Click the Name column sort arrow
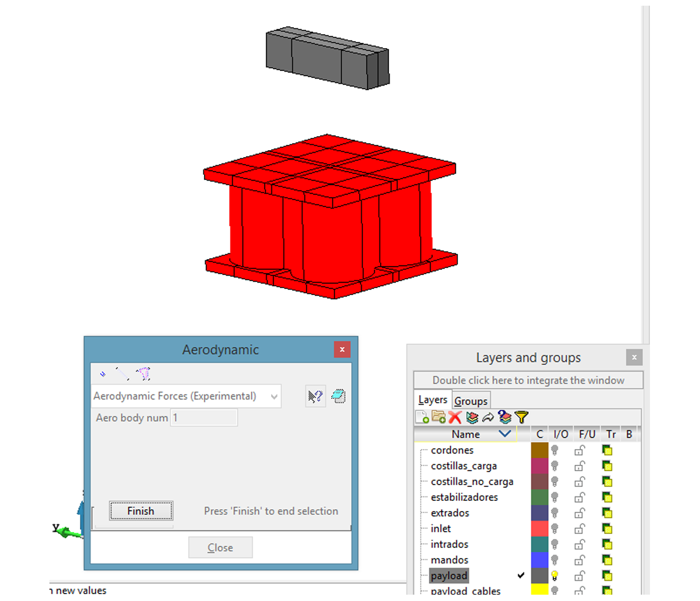The height and width of the screenshot is (601, 700). [x=505, y=434]
